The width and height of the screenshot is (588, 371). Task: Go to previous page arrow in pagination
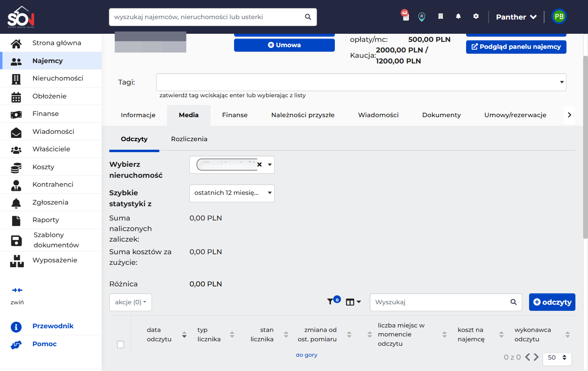527,357
